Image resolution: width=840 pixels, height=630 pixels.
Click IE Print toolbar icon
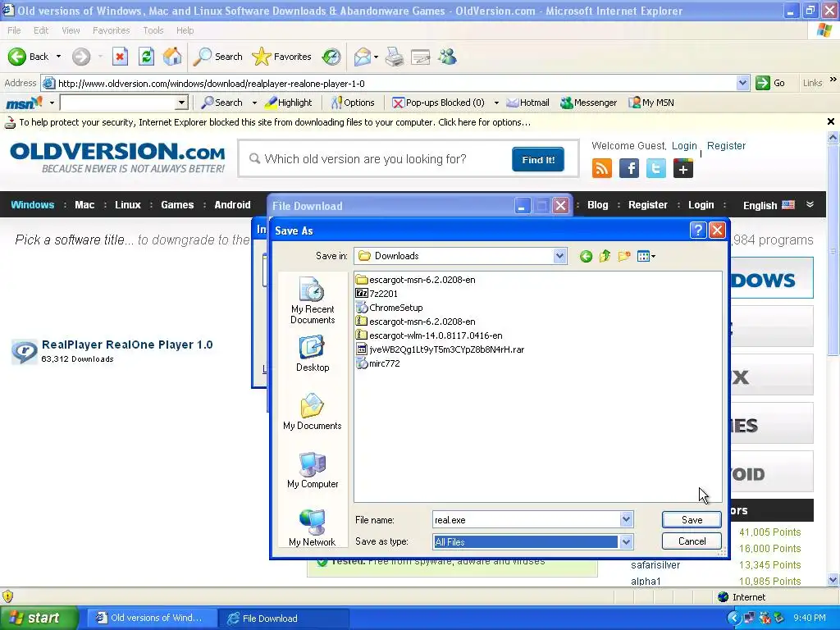tap(395, 57)
